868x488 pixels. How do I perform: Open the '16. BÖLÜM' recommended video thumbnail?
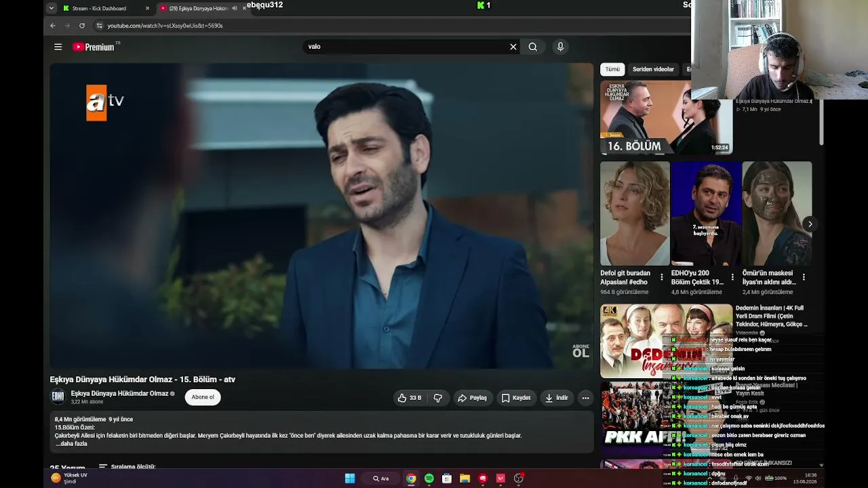(666, 118)
